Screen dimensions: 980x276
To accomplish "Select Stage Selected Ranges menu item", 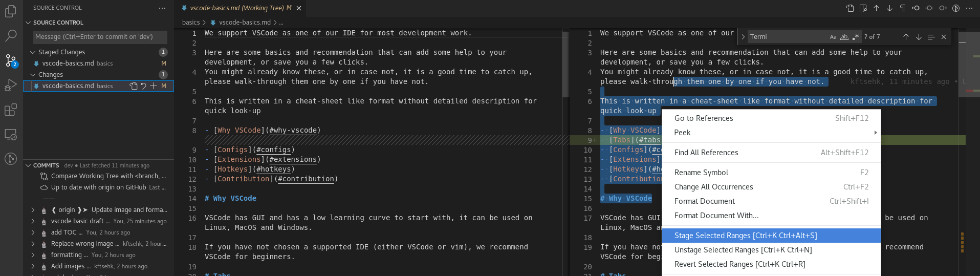I will (771, 236).
